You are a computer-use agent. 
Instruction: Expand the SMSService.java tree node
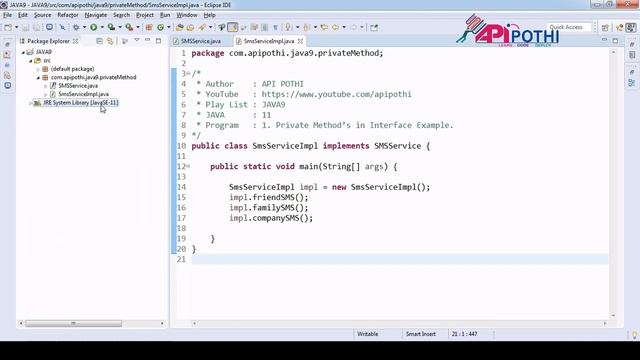(46, 86)
